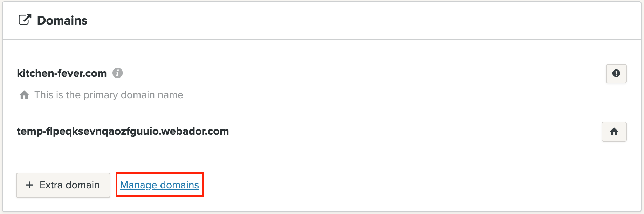This screenshot has width=644, height=214.
Task: Click the plus icon on Extra domain button
Action: (30, 185)
